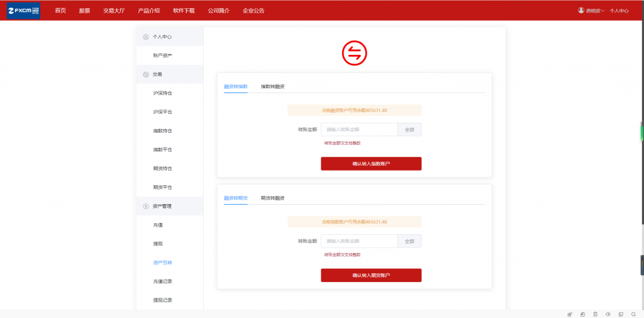Go to 个人中心 link in header

(x=619, y=11)
